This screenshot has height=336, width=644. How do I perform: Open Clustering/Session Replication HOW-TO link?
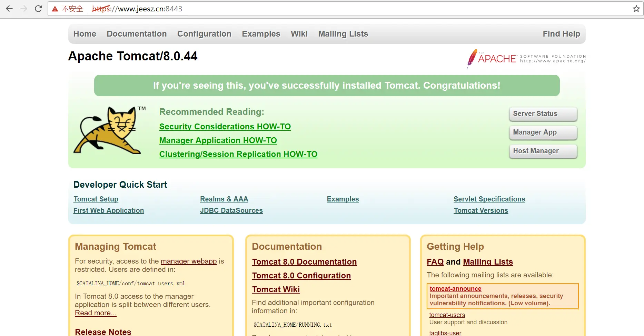[x=238, y=154]
